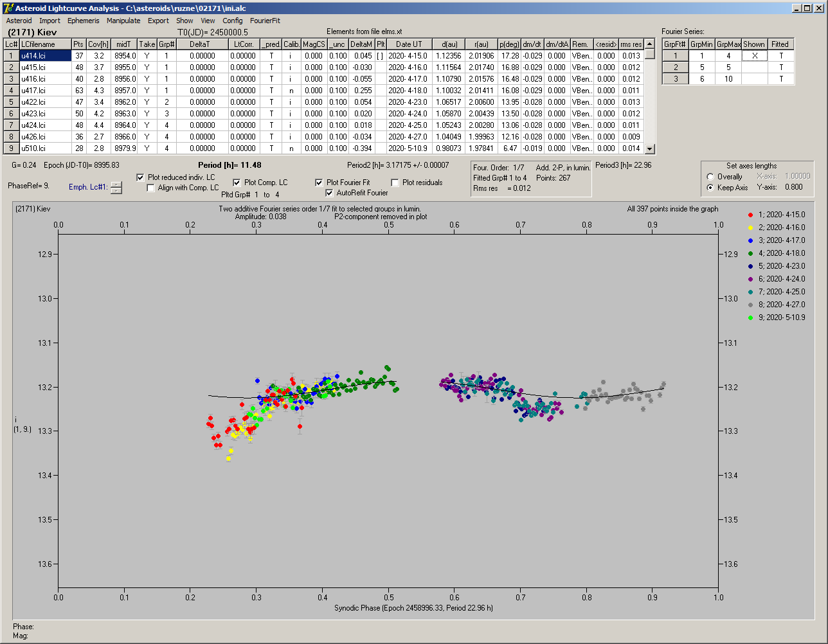Select the u415.lci filename cell
828x644 pixels.
coord(45,67)
